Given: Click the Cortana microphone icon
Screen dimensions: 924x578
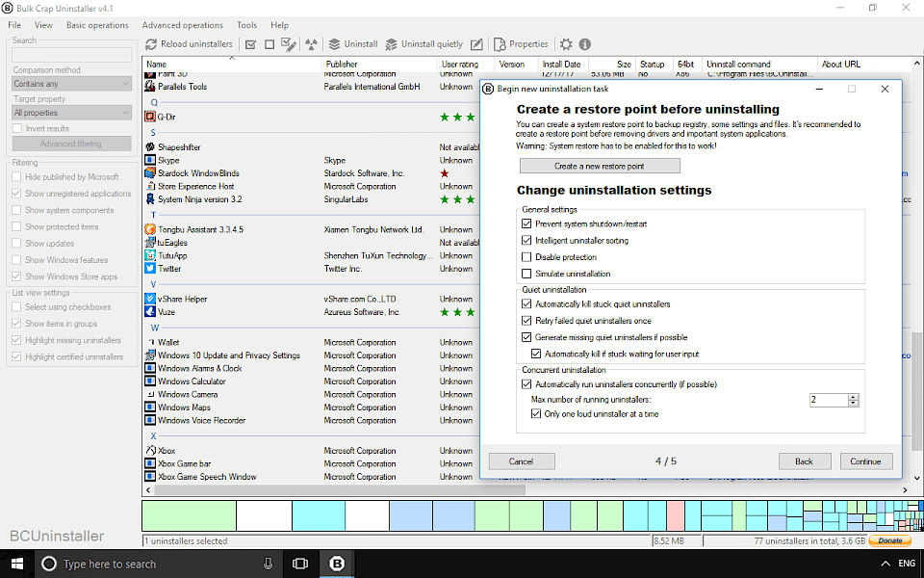Looking at the screenshot, I should (x=269, y=564).
